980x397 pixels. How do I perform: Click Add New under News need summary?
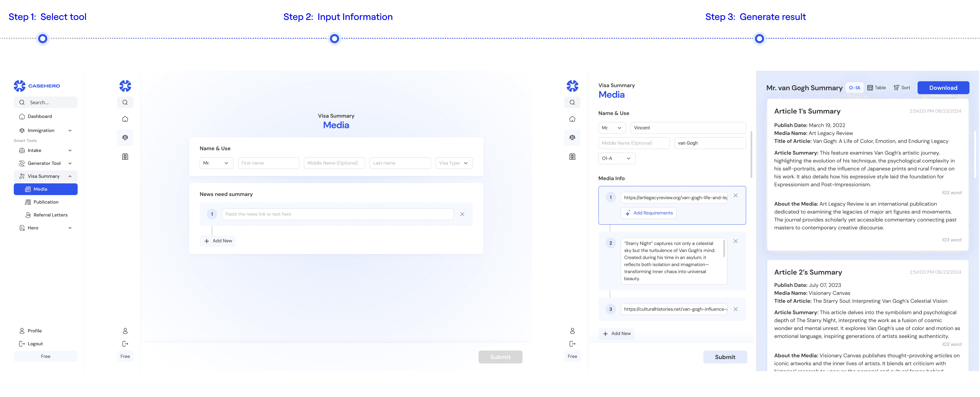pyautogui.click(x=218, y=241)
